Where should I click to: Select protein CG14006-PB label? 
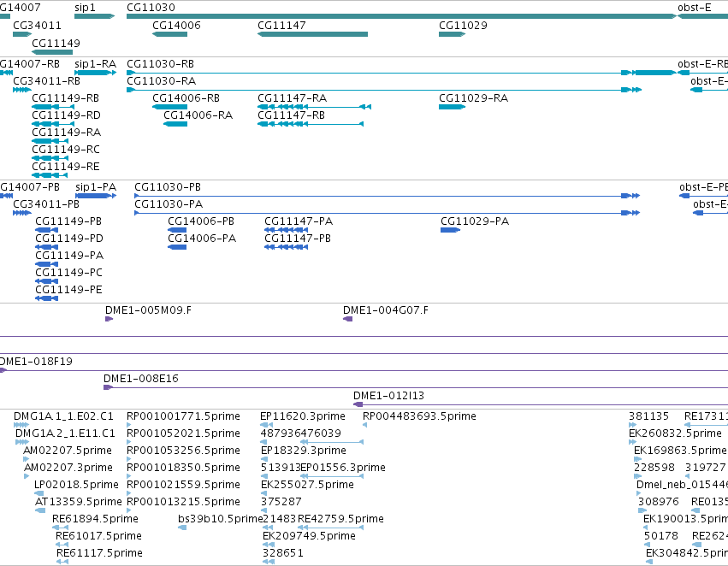point(201,221)
